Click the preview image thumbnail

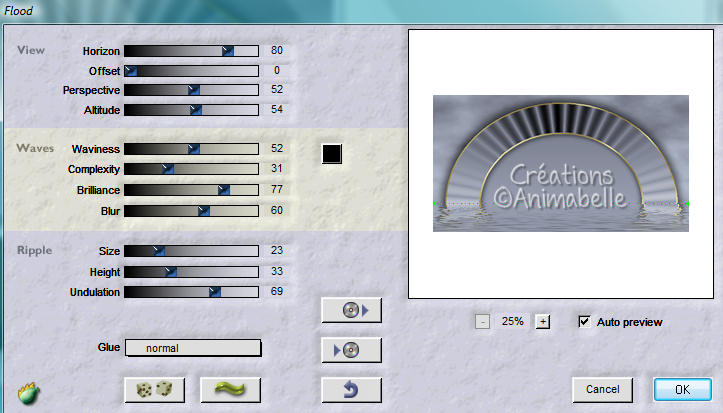point(561,163)
